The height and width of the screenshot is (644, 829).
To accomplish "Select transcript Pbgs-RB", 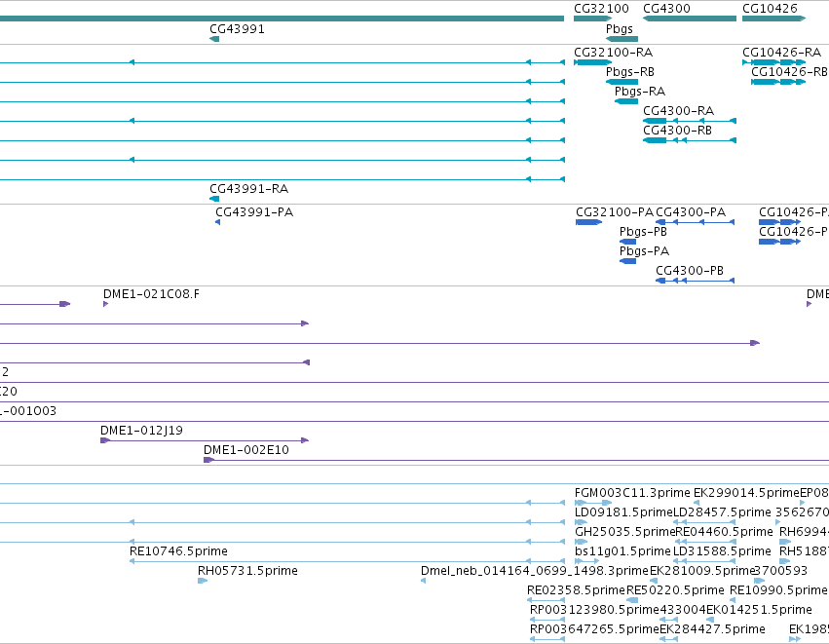I will (x=622, y=82).
